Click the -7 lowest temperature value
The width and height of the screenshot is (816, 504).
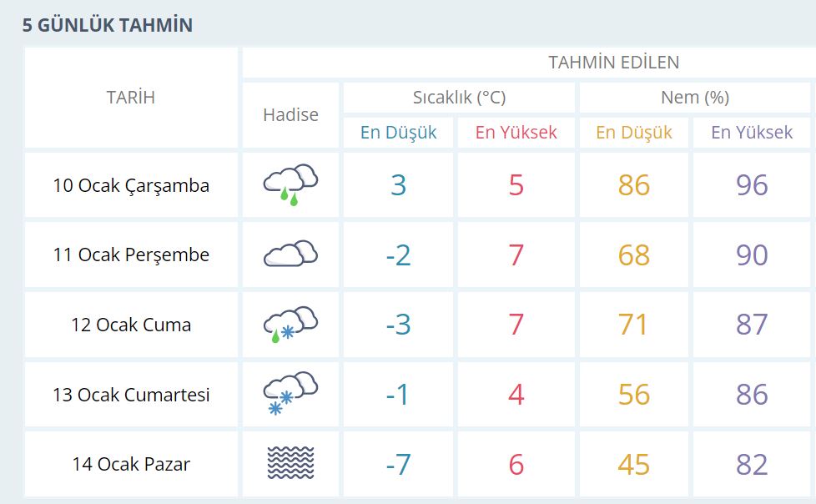398,464
